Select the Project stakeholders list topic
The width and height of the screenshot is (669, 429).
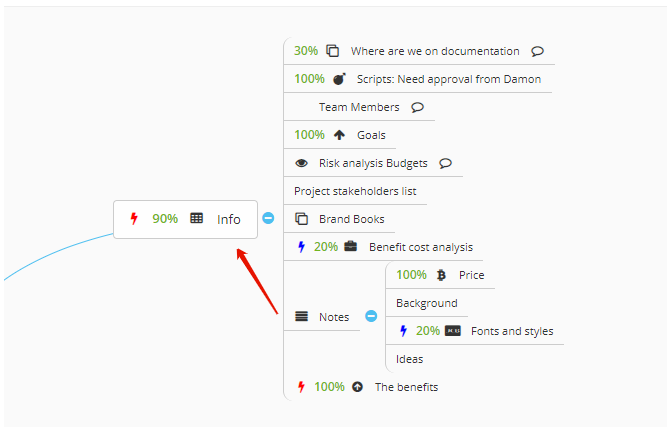(355, 191)
